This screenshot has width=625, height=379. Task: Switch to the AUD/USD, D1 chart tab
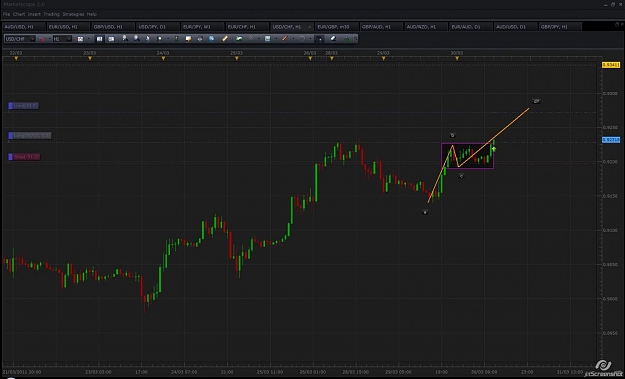click(x=515, y=27)
